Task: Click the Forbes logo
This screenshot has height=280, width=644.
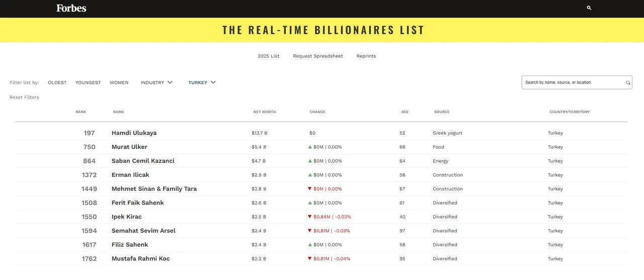Action: [x=71, y=8]
